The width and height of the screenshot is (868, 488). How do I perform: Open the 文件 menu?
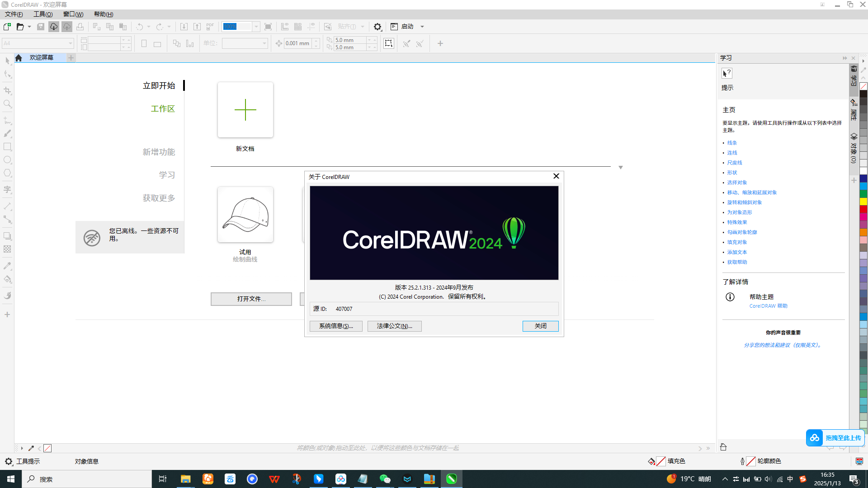[x=14, y=14]
